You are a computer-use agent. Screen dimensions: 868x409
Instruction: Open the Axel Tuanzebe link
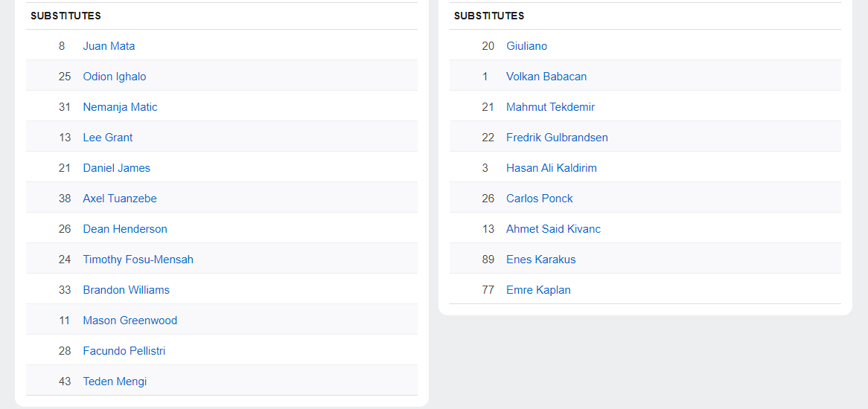tap(120, 199)
